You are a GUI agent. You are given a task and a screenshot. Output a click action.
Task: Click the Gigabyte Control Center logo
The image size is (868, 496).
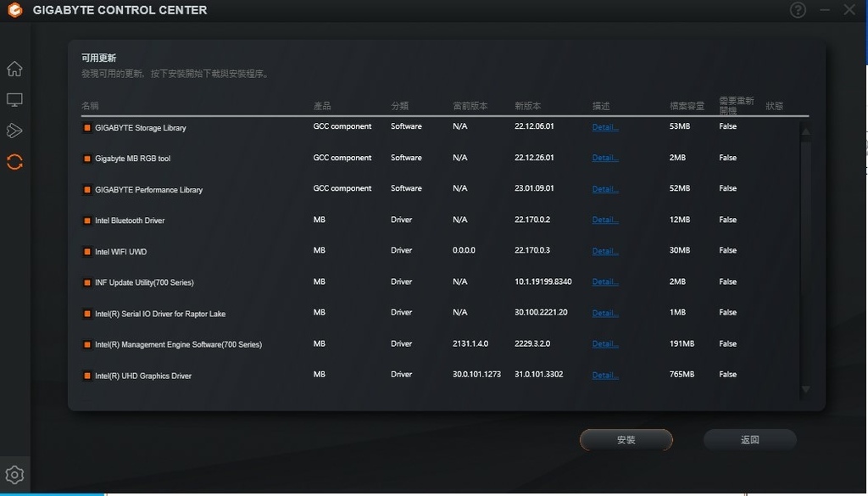15,10
